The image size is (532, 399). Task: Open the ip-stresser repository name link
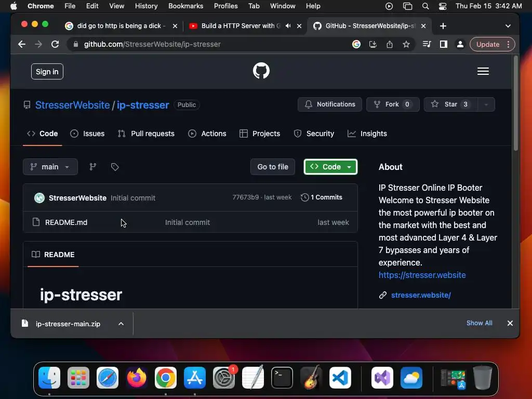click(x=143, y=105)
